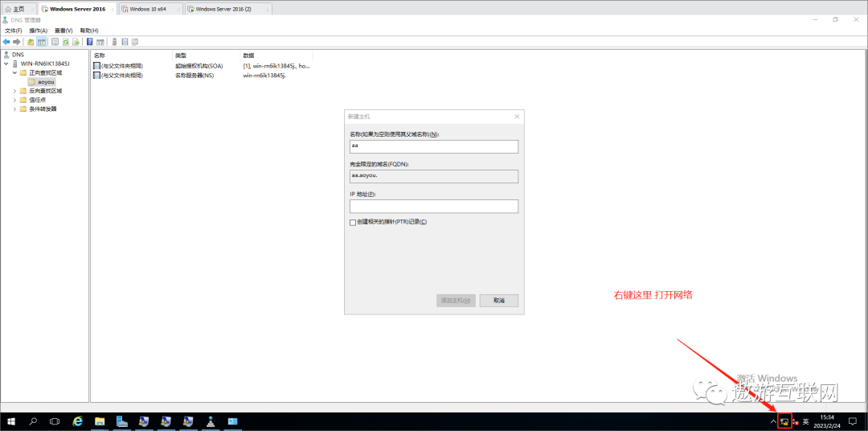Click the Forward arrow in DNS toolbar
The width and height of the screenshot is (868, 431).
[x=17, y=42]
